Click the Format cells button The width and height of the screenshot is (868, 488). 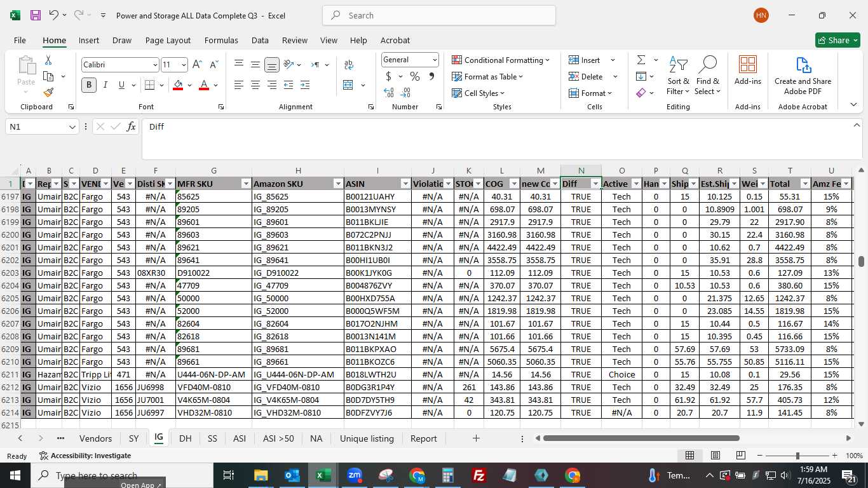(x=590, y=93)
